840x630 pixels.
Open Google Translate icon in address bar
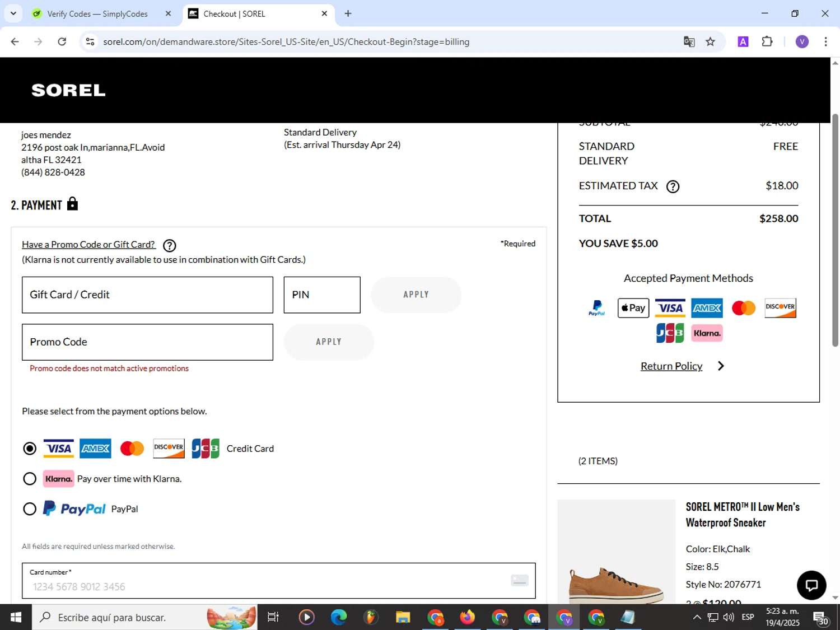click(x=689, y=41)
